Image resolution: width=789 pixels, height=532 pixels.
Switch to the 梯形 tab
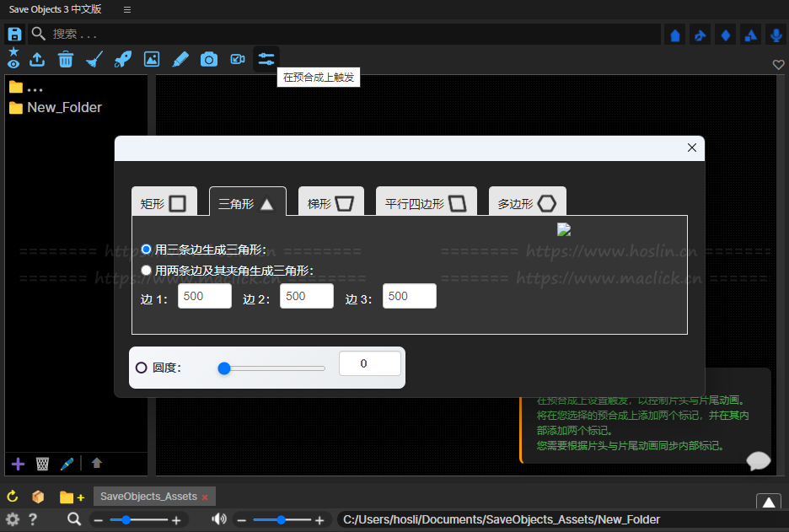pos(331,203)
